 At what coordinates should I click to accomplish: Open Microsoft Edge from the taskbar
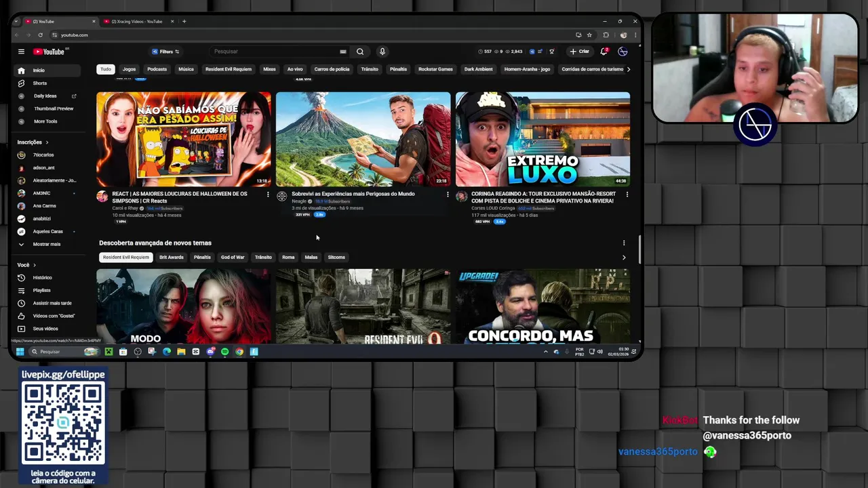167,352
